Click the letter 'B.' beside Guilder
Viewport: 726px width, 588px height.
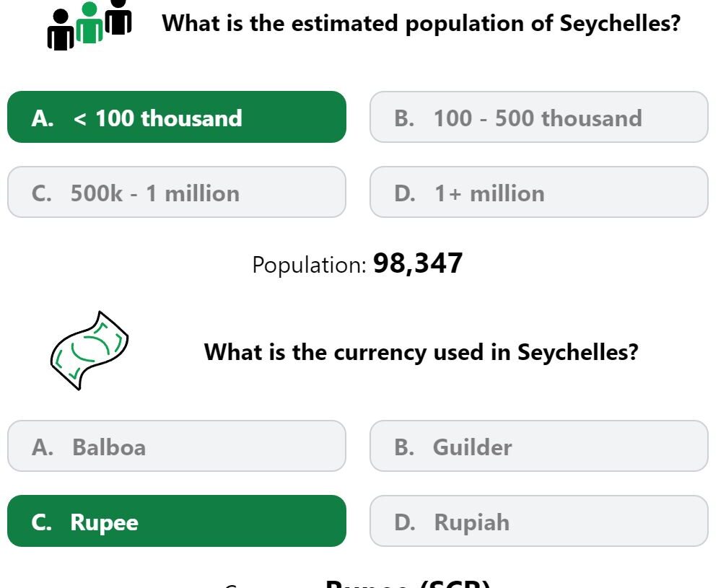[x=404, y=447]
